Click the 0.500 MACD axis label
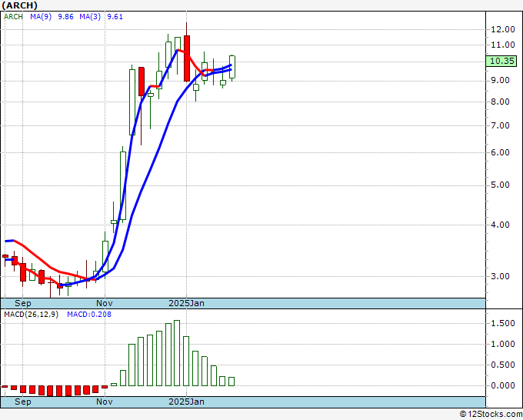Screen dimensions: 523x420 (503, 365)
